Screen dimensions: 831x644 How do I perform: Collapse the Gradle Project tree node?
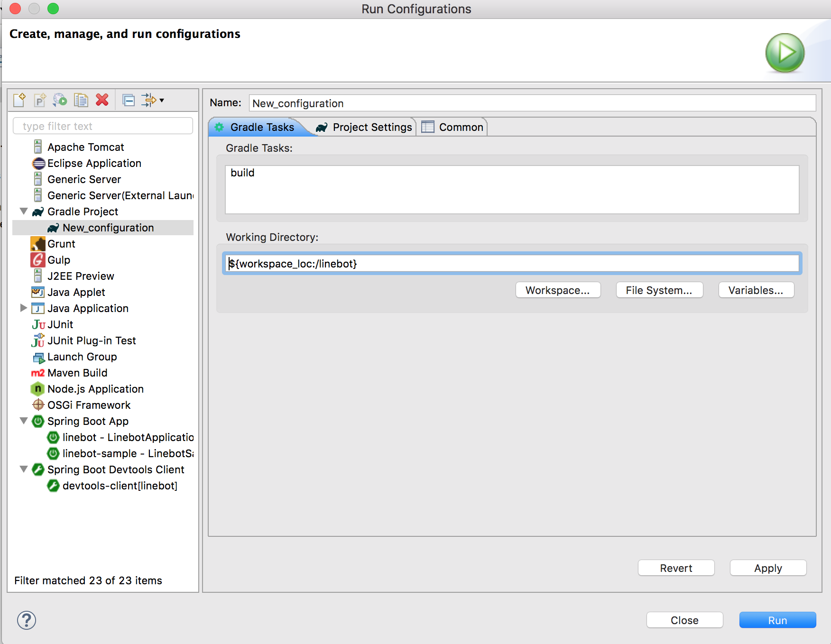(x=24, y=212)
